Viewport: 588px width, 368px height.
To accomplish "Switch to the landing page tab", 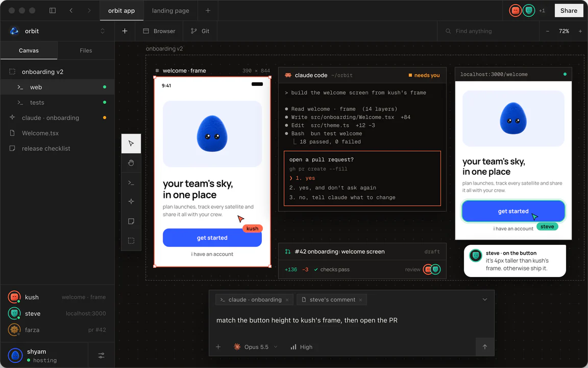I will pos(170,11).
